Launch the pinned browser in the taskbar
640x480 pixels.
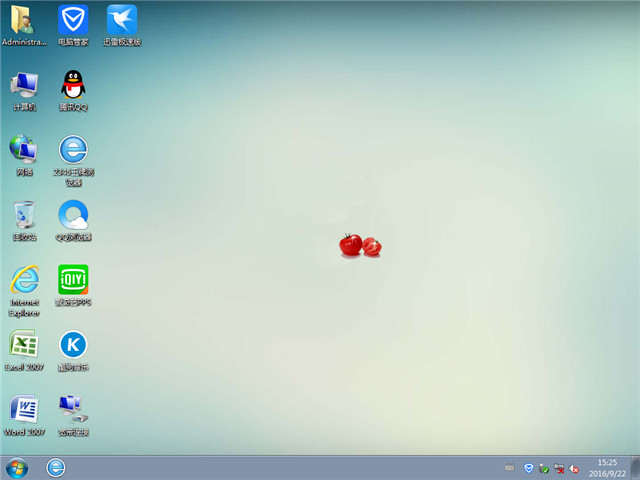click(56, 468)
